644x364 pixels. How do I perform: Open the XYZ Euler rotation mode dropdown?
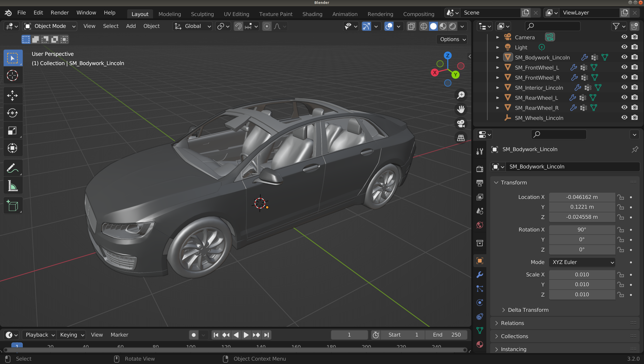click(582, 262)
